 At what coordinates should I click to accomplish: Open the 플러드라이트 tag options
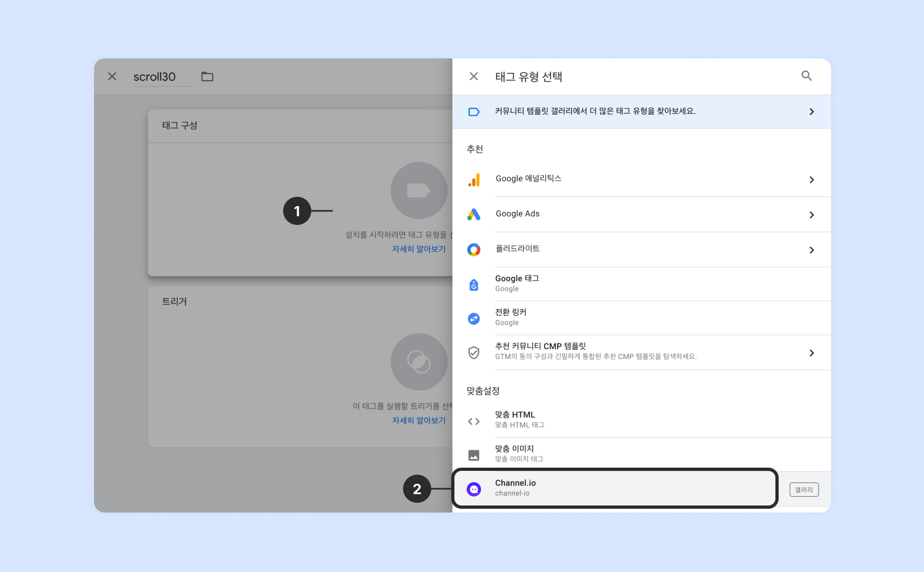(x=641, y=249)
